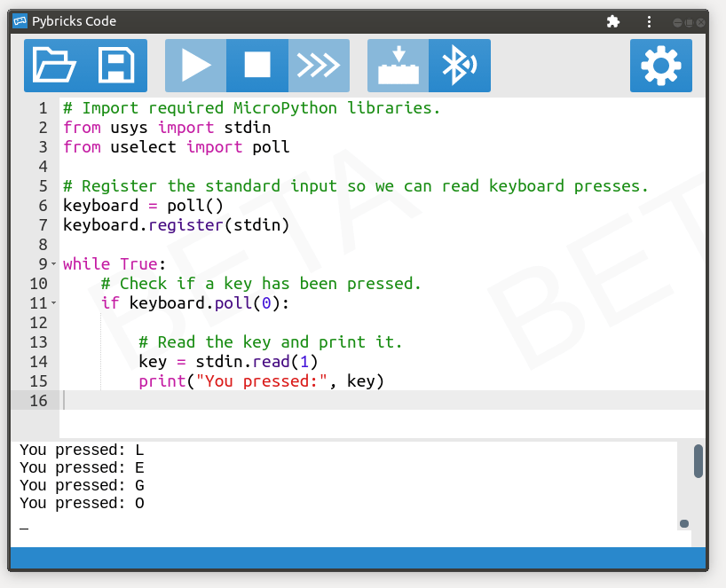
Task: Collapse the if keyboard.poll block
Action: coord(51,302)
